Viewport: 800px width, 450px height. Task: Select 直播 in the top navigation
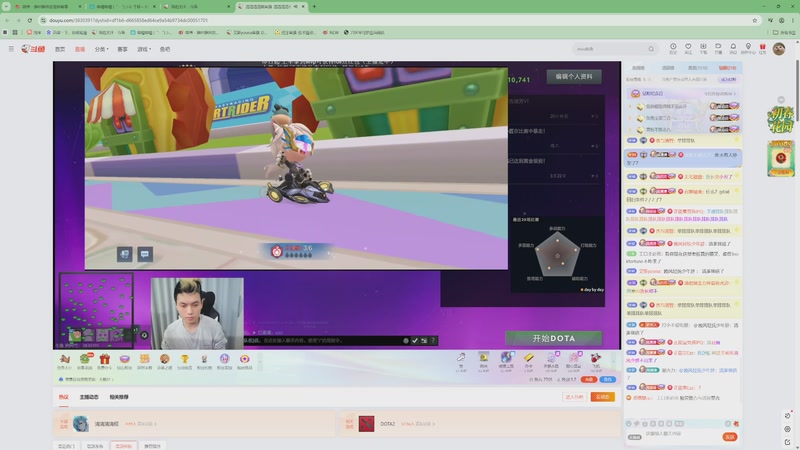80,49
